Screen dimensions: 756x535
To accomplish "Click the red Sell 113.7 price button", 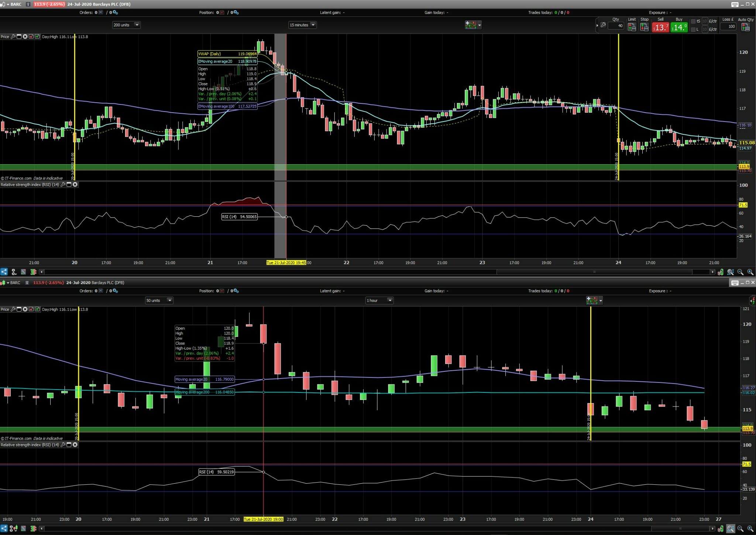I will [660, 27].
